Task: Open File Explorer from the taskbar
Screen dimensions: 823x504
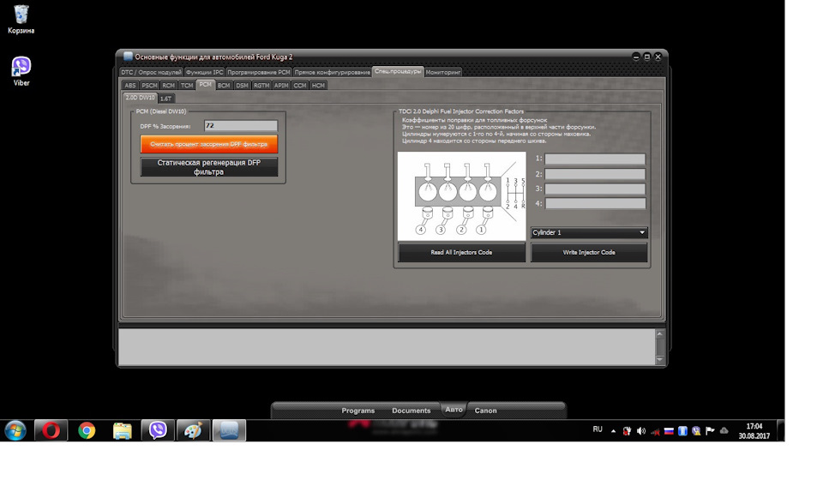Action: [x=123, y=430]
